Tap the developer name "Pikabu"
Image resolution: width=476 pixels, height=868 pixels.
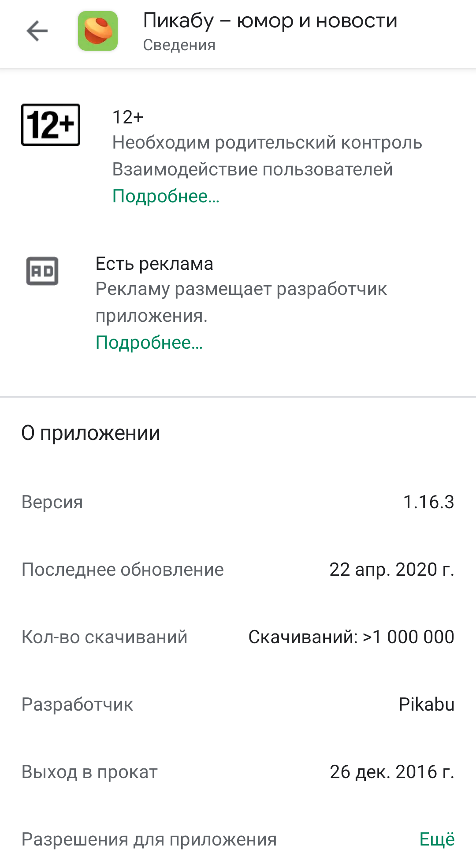click(x=426, y=704)
